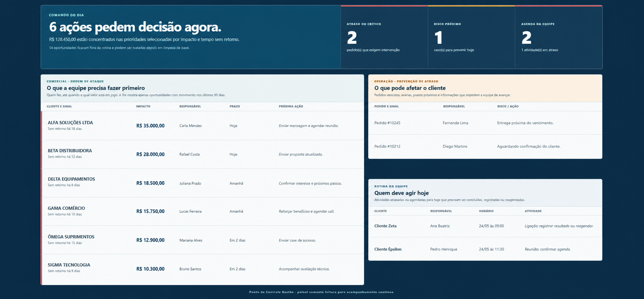Select the R$ 12.900,00 impact value
Viewport: 644px width, 299px height.
[x=150, y=240]
